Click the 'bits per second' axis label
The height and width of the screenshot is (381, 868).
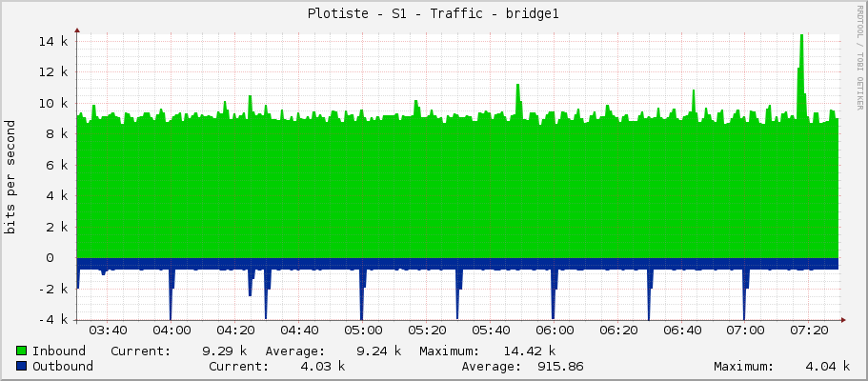(10, 177)
